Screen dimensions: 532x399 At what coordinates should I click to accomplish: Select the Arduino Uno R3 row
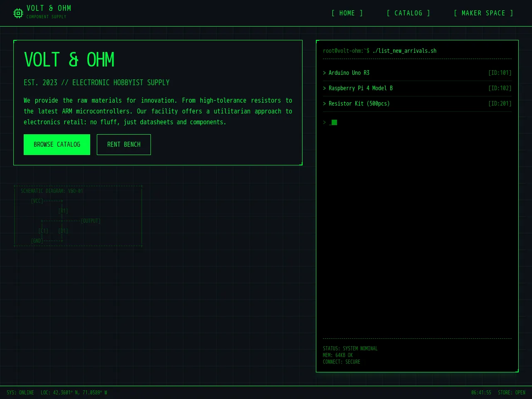[417, 73]
